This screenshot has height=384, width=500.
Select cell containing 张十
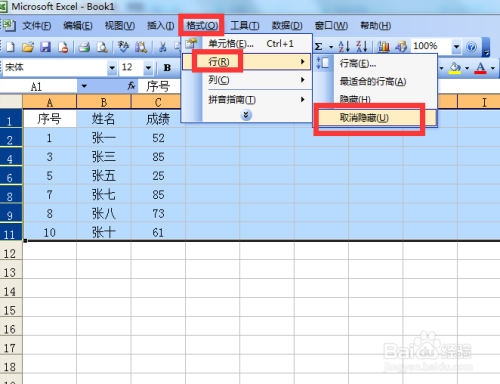(x=104, y=232)
